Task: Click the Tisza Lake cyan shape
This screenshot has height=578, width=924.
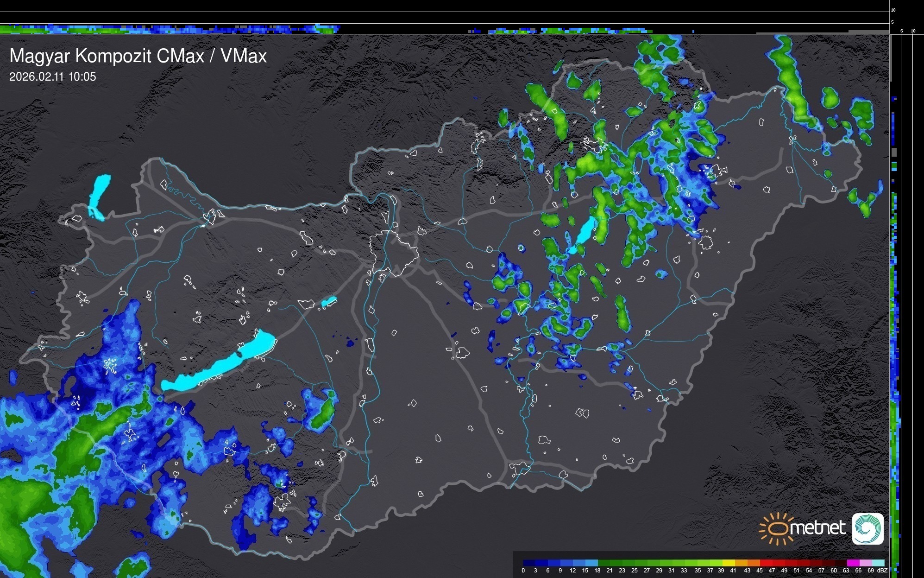Action: pyautogui.click(x=585, y=233)
